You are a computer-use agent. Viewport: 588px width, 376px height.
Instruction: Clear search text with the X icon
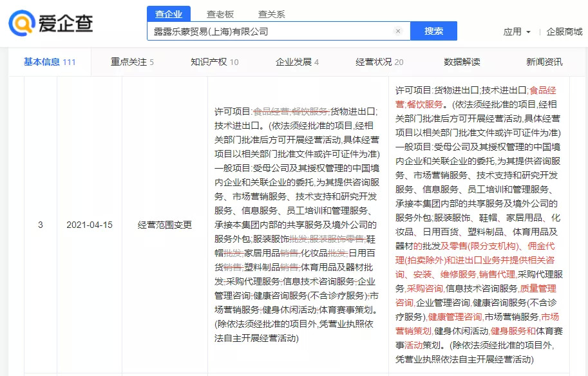(398, 31)
